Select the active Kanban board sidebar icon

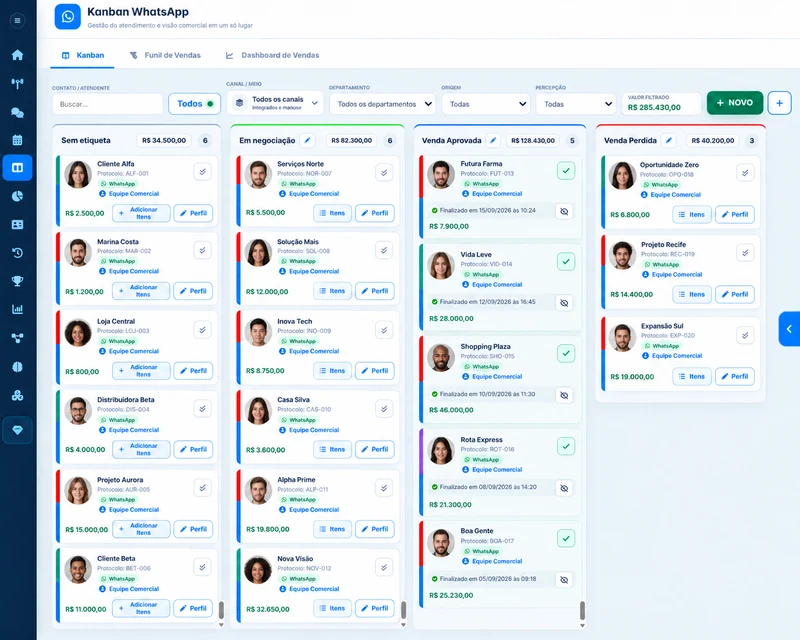17,167
